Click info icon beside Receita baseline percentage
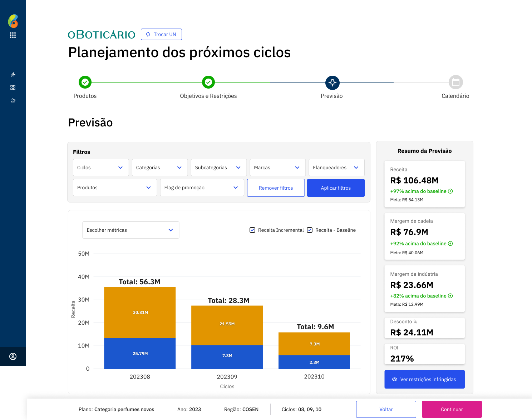Screen dimensions: 532x420 point(450,191)
